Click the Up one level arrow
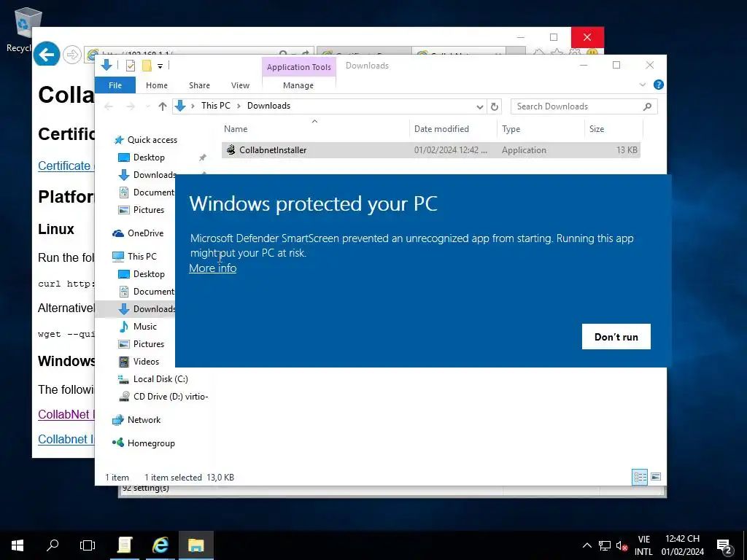 click(x=163, y=106)
